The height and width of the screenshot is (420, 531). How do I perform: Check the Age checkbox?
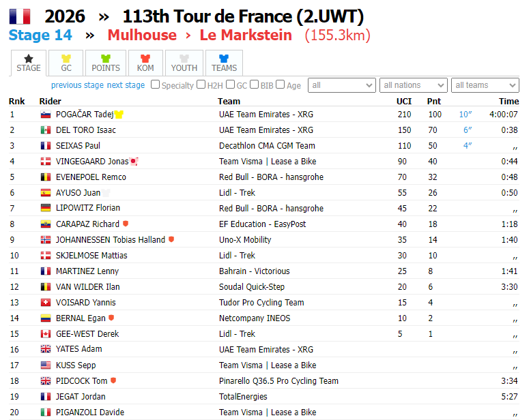point(280,84)
